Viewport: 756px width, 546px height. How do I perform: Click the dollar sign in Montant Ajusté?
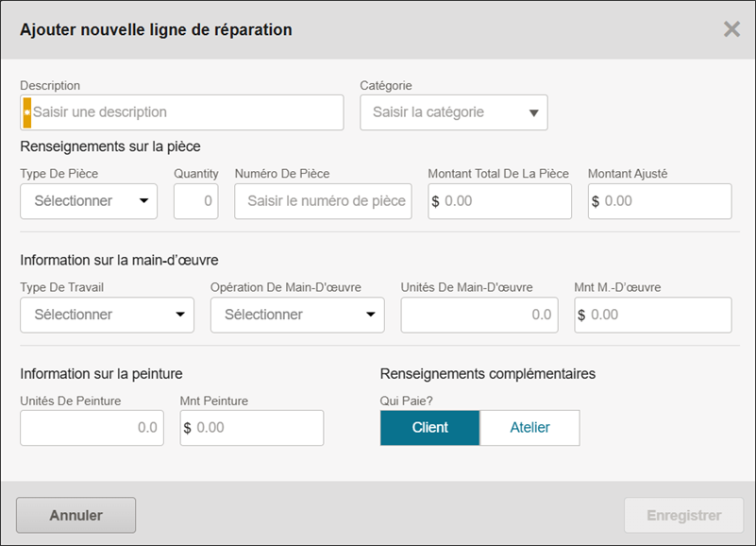[x=596, y=201]
